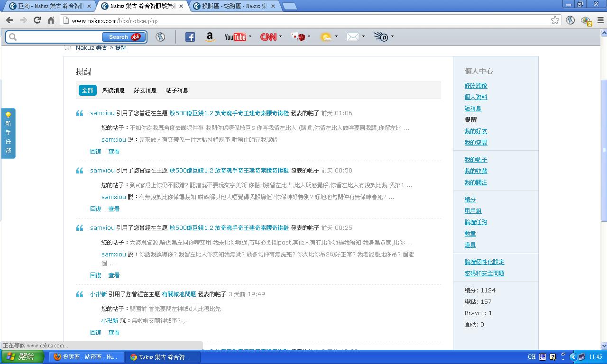607x364 pixels.
Task: Click the Facebook icon in toolbar
Action: 190,37
